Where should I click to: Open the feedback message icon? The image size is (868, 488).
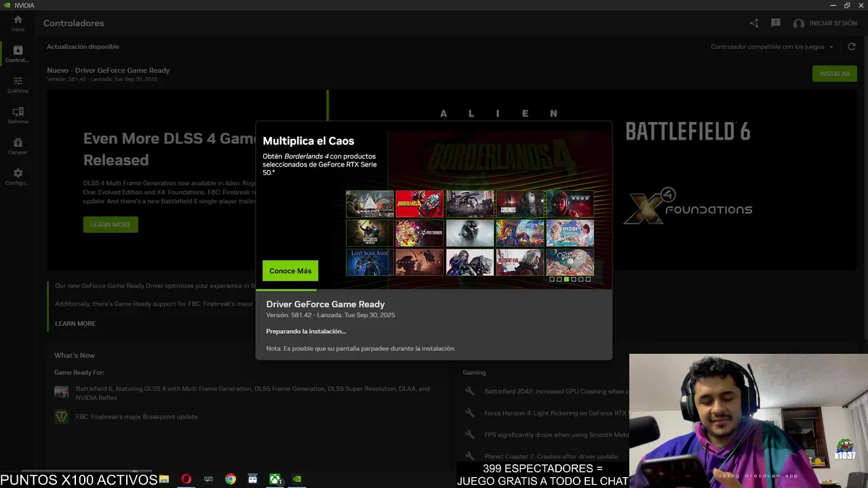pyautogui.click(x=776, y=23)
